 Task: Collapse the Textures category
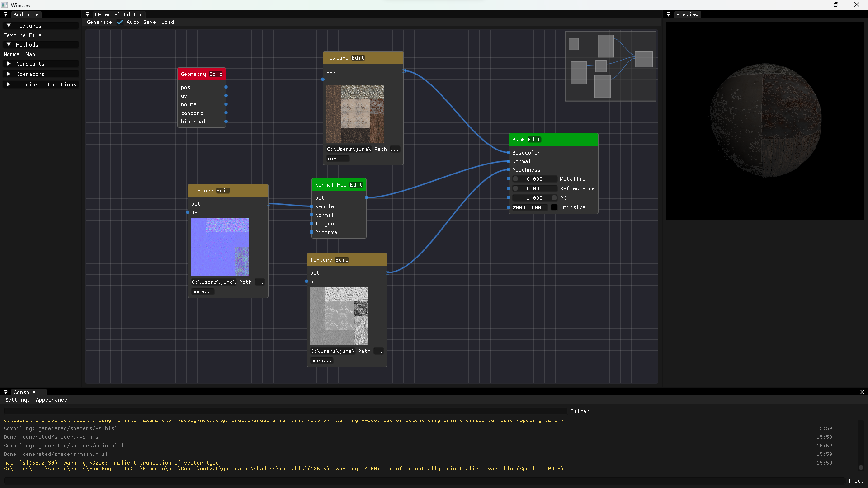pos(8,26)
